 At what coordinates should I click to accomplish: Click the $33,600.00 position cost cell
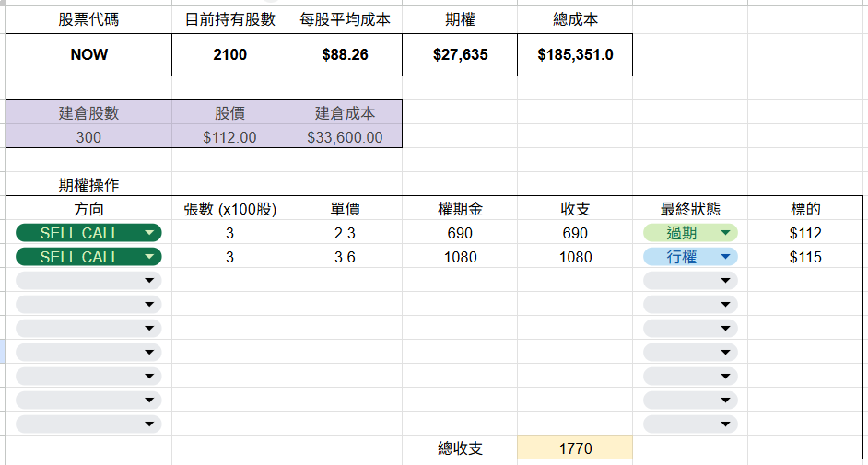point(345,136)
